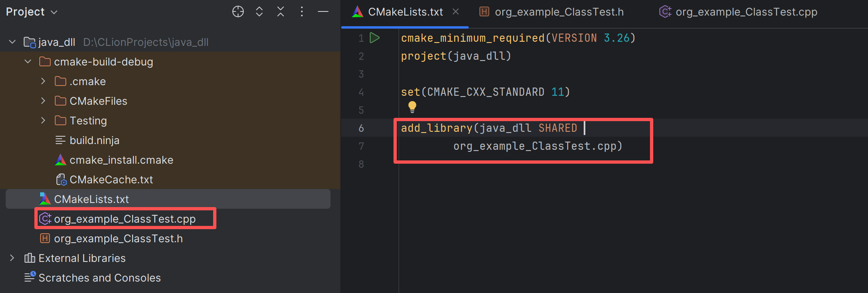Select the cmake-build-debug folder icon
Image resolution: width=868 pixels, height=293 pixels.
click(45, 62)
